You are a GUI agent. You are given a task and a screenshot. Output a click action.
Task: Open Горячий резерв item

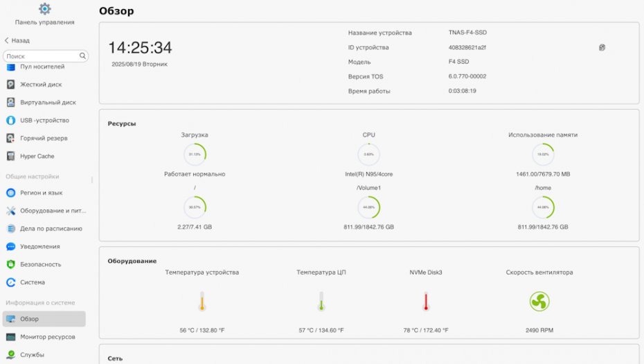pyautogui.click(x=44, y=138)
